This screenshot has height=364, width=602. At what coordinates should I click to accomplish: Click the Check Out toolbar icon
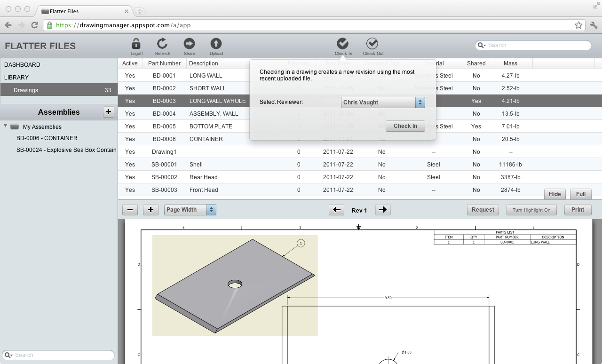(x=372, y=43)
